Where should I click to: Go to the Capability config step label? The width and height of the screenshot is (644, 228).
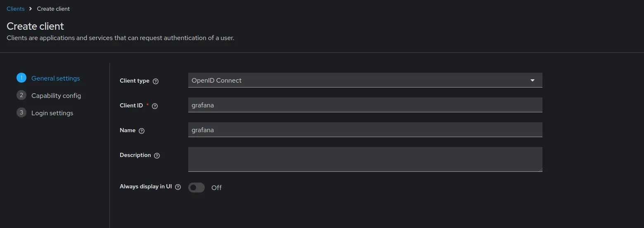(x=56, y=96)
